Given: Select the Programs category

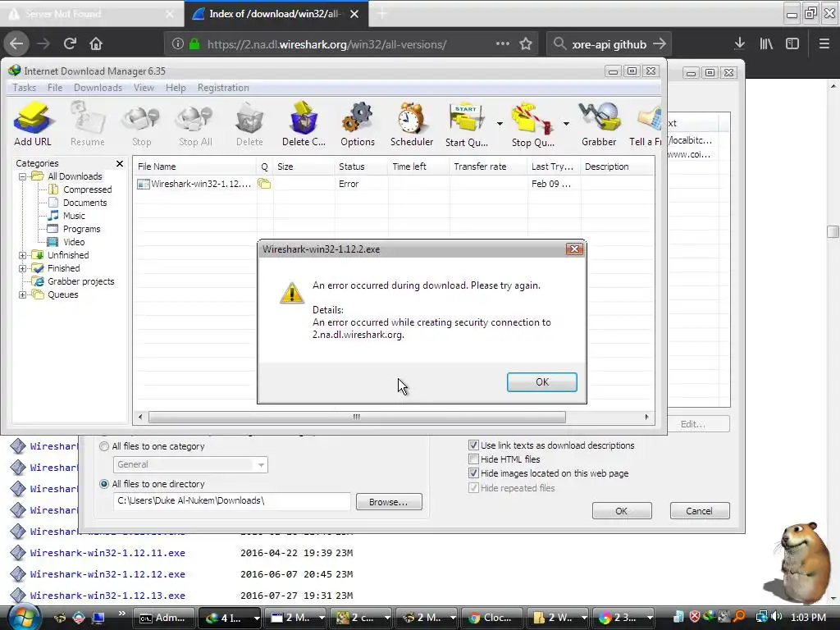Looking at the screenshot, I should [81, 229].
